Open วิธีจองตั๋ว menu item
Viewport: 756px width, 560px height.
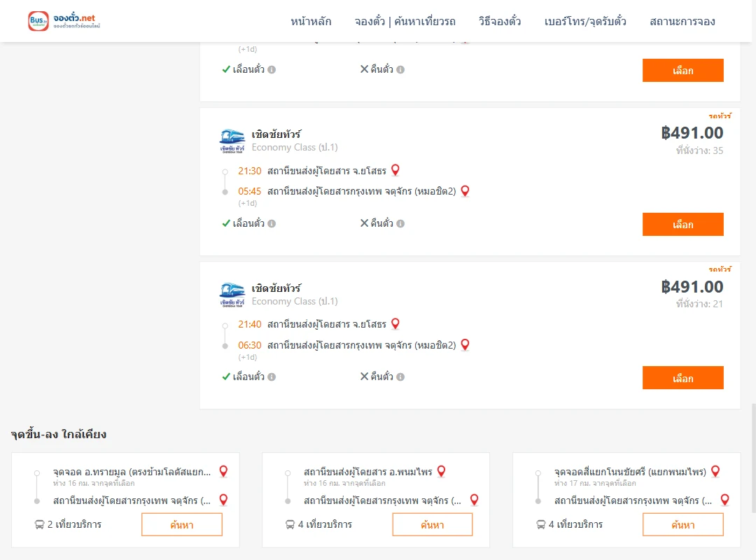click(x=500, y=21)
